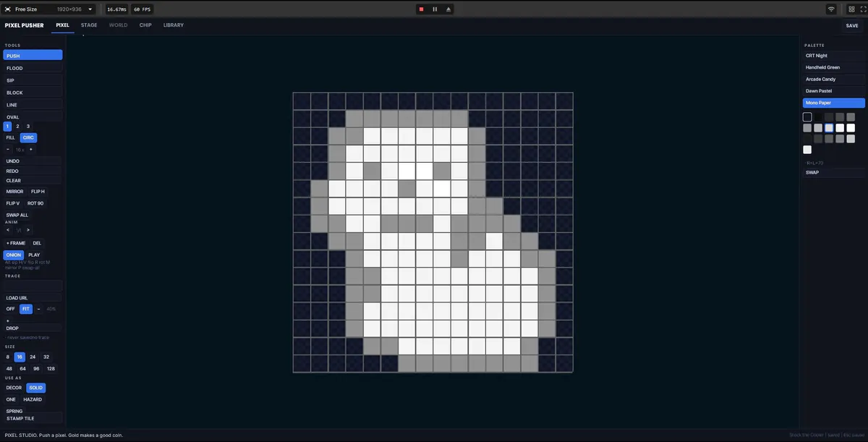Choose the Mono Paper palette
868x442 pixels.
coord(833,103)
